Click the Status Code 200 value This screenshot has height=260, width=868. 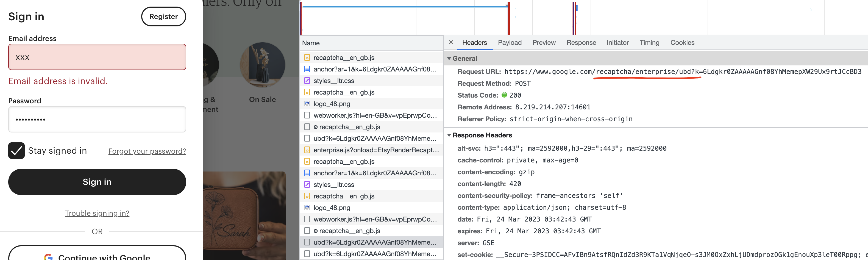point(515,95)
